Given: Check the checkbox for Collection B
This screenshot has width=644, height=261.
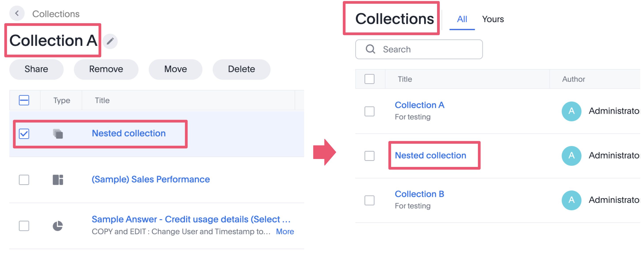Looking at the screenshot, I should pos(369,200).
